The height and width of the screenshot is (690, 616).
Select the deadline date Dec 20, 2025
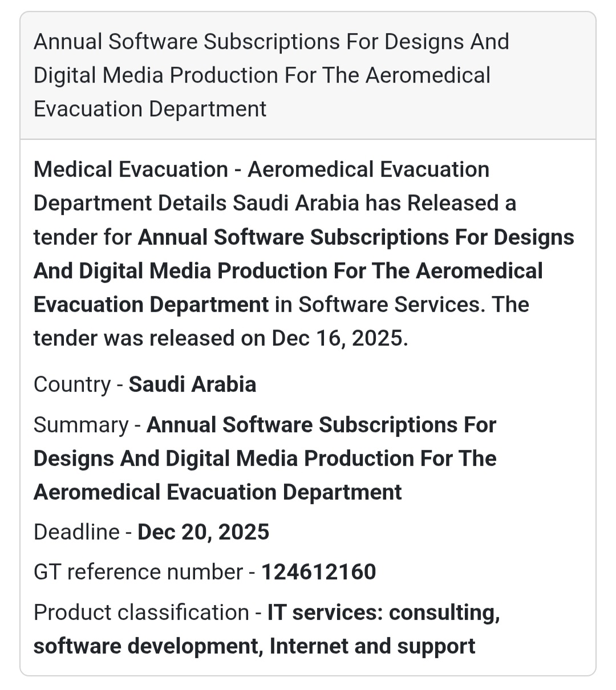(x=204, y=532)
